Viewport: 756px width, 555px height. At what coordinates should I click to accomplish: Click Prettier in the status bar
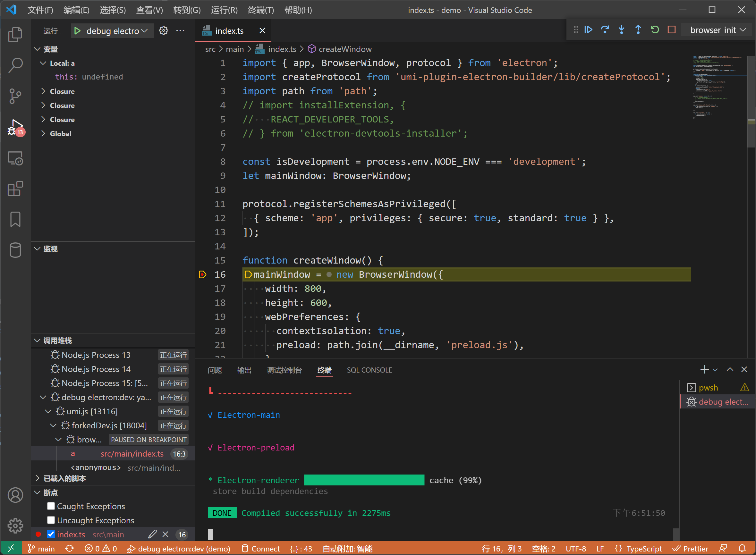[691, 548]
